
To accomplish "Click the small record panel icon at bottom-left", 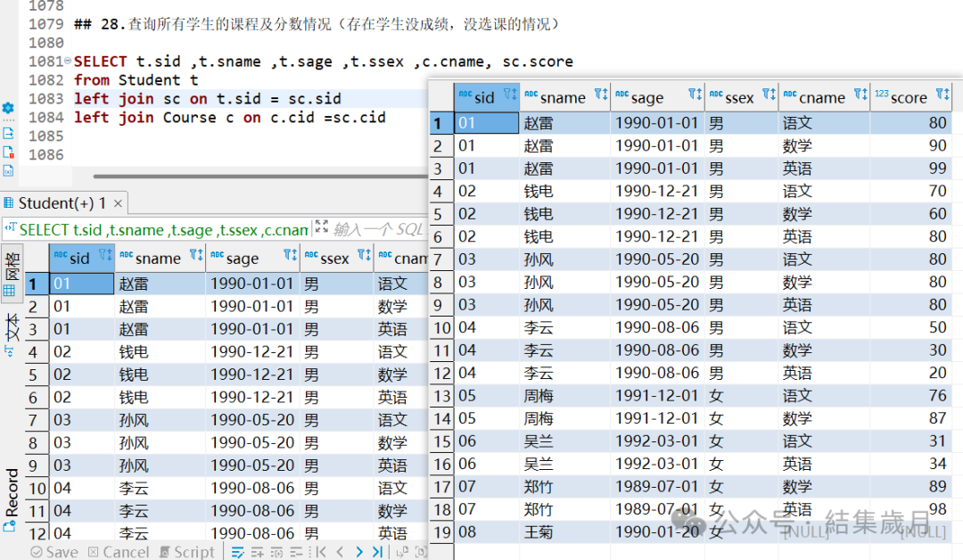I will pos(9,526).
